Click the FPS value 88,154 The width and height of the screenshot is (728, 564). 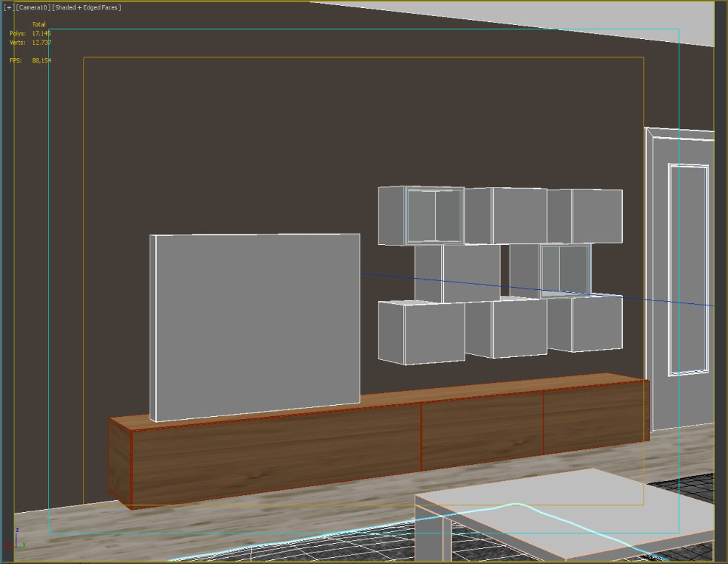click(42, 61)
